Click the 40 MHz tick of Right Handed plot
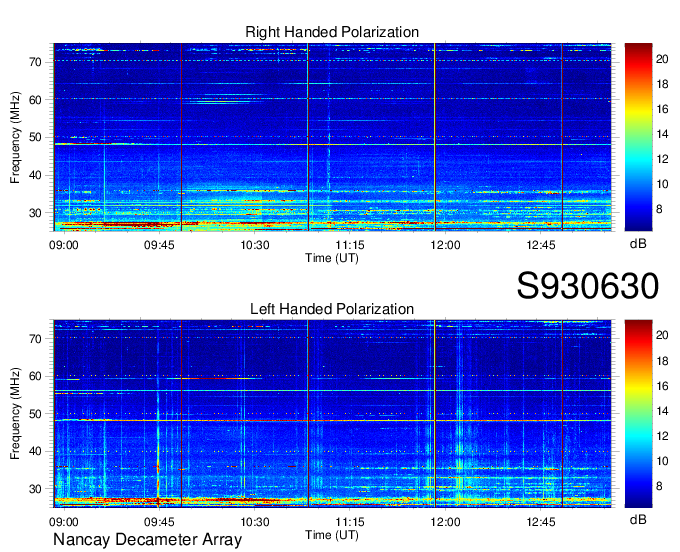680x552 pixels. tap(36, 175)
